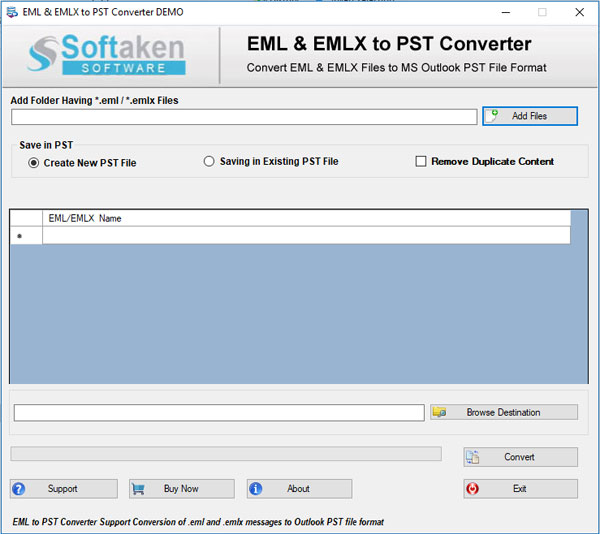Start conversion with Convert button
Viewport: 600px width, 534px height.
[520, 457]
